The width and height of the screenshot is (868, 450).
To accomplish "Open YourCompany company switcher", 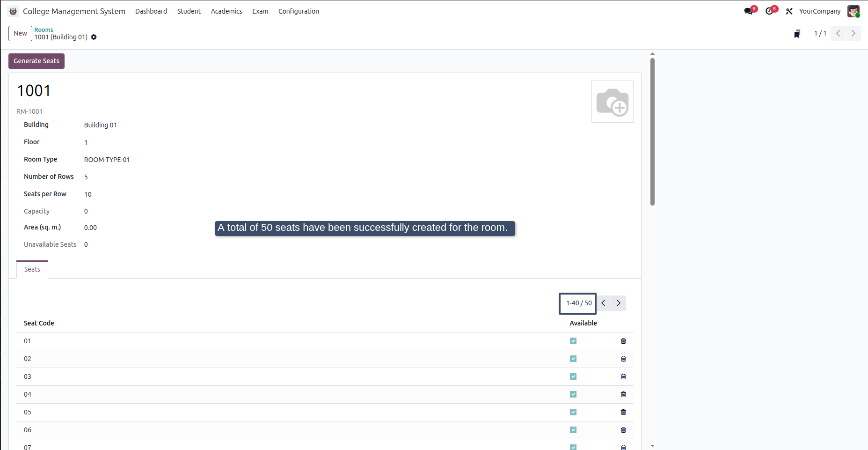I will click(x=820, y=11).
